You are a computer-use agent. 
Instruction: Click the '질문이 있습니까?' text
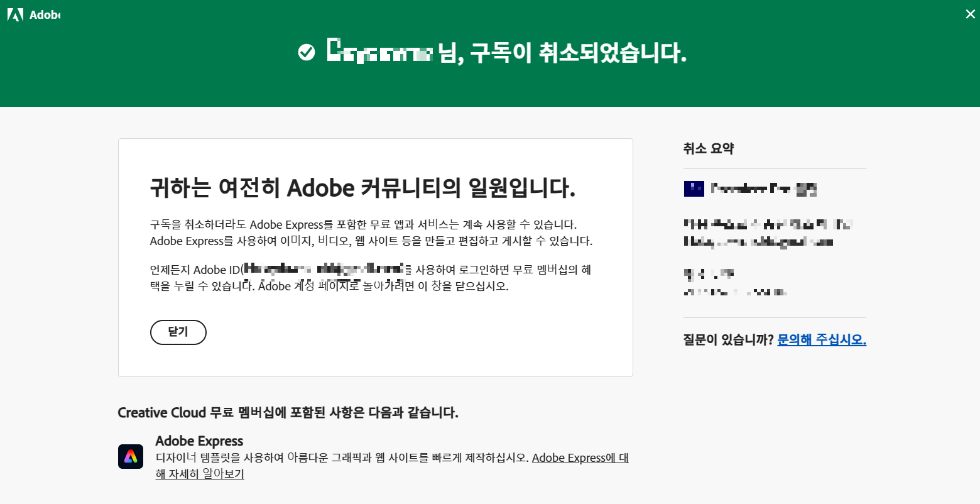coord(728,340)
